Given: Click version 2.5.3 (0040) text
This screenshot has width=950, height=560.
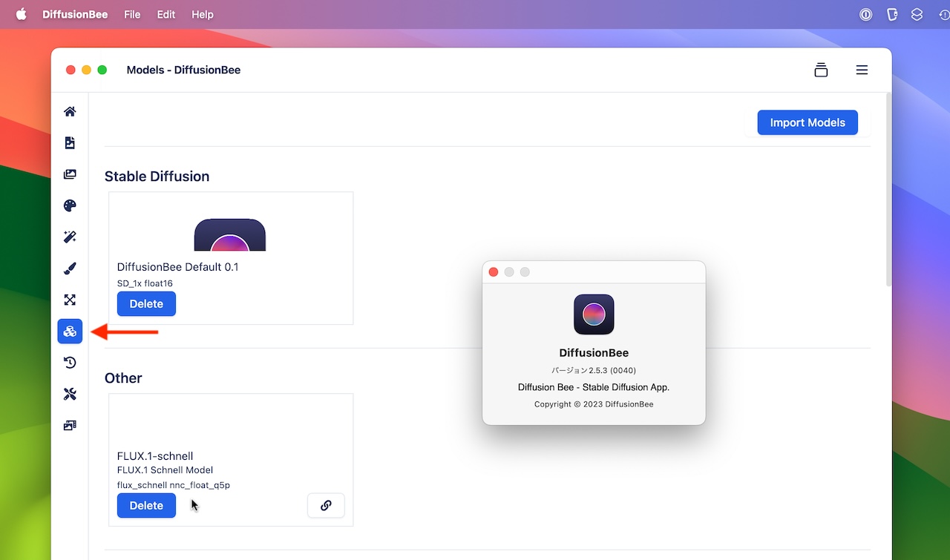Looking at the screenshot, I should coord(594,370).
